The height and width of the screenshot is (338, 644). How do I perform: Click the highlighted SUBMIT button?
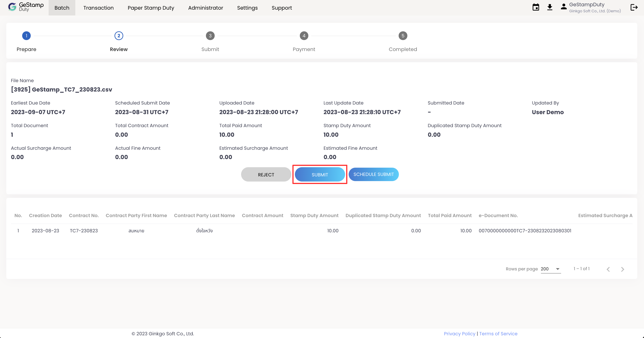coord(320,174)
